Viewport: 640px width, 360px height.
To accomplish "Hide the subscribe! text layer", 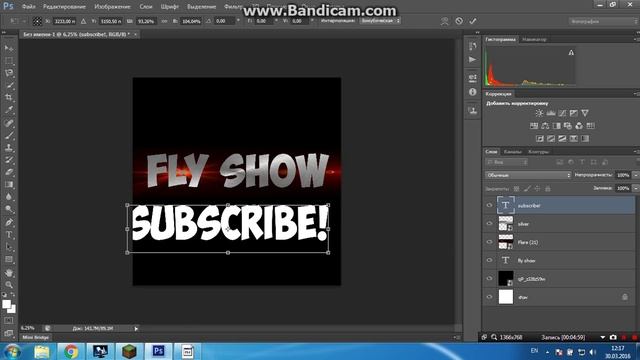I will 489,205.
